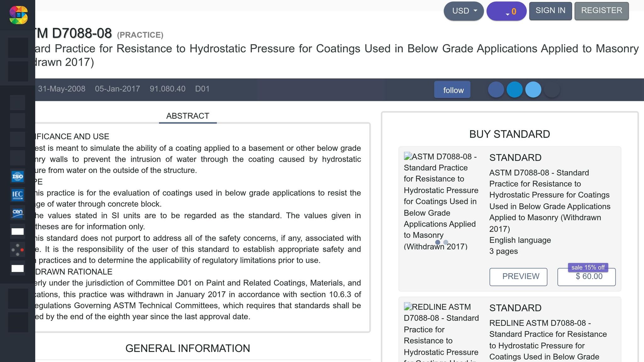Select first carousel dot on product image

click(438, 242)
